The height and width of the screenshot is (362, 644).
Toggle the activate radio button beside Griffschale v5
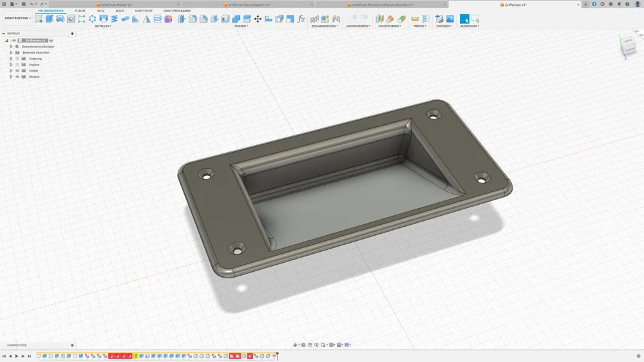(51, 41)
